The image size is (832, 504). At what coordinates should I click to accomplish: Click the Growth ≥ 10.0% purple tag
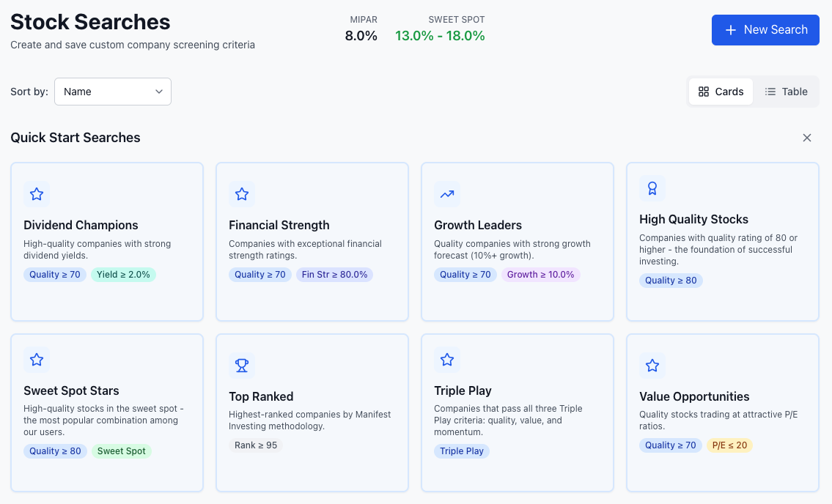(x=541, y=275)
